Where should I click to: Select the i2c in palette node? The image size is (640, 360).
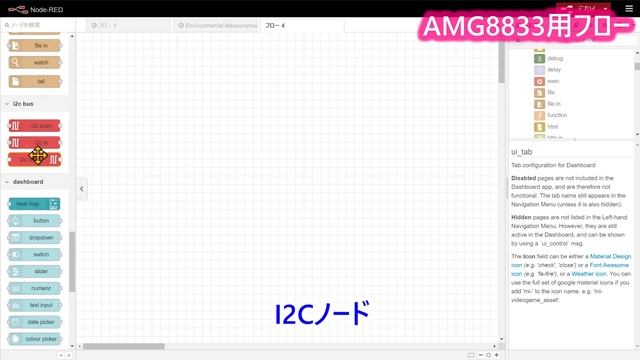coord(35,142)
